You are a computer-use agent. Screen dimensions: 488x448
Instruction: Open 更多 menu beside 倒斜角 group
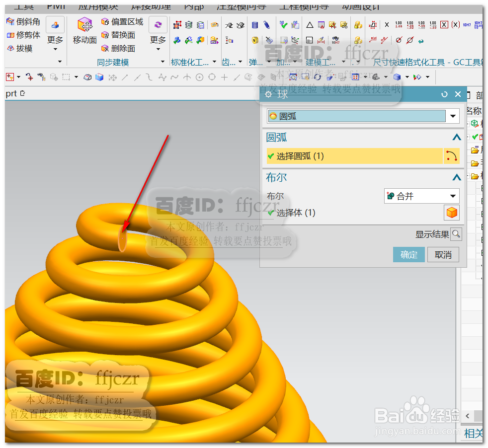pos(55,34)
